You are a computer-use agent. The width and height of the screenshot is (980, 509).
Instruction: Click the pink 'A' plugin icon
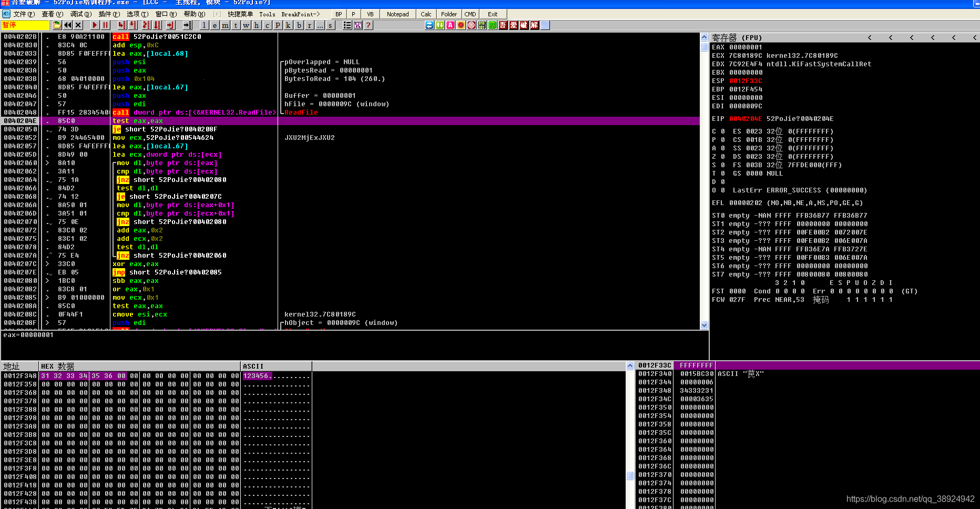pyautogui.click(x=451, y=25)
